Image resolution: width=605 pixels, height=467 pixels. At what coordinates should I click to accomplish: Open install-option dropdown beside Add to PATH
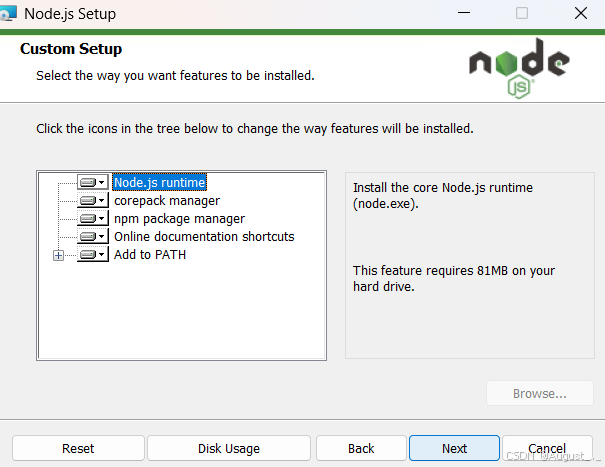click(x=93, y=254)
